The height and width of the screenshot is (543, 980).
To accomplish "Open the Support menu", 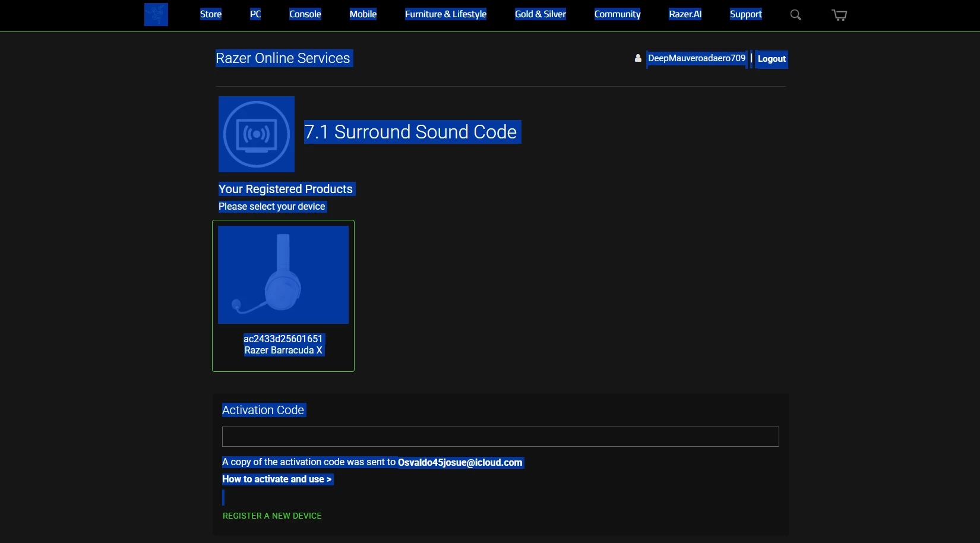I will 746,14.
